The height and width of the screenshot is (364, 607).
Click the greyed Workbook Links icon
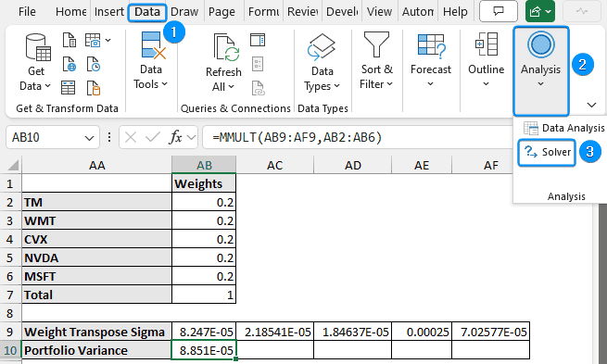(259, 88)
